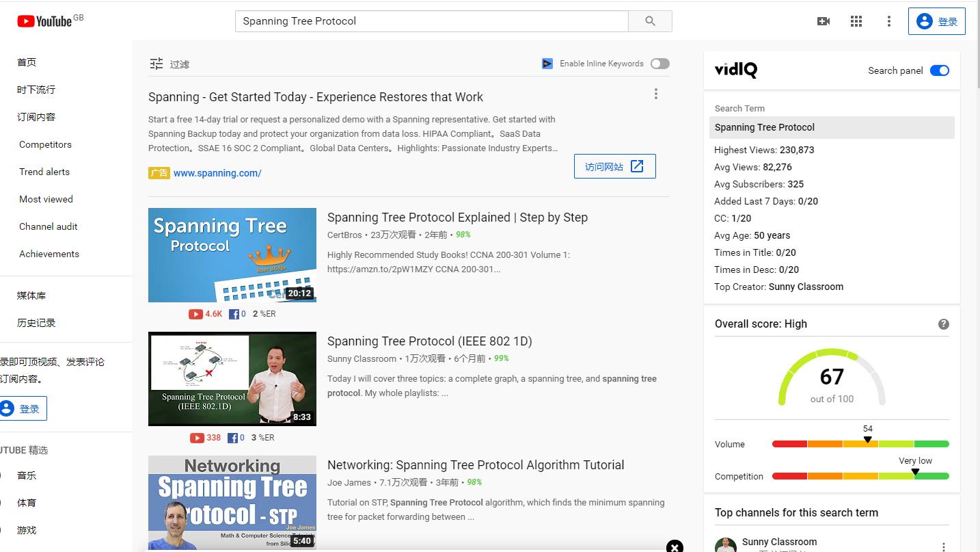Open the create video camera icon
The width and height of the screenshot is (980, 552).
[824, 21]
